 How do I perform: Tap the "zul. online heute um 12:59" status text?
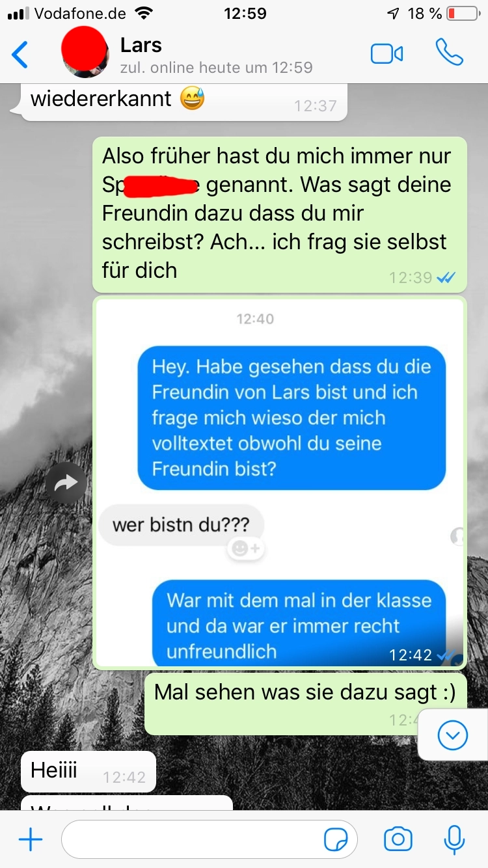pos(216,68)
